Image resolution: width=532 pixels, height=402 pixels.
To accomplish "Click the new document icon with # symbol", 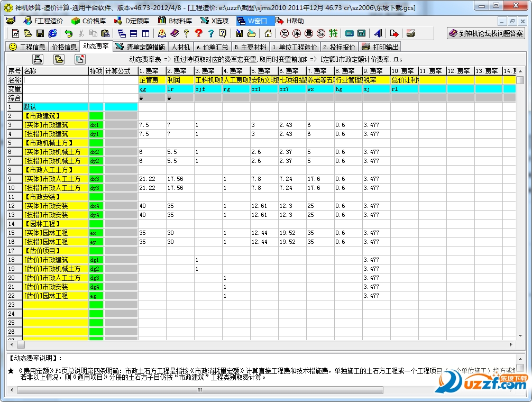I will [x=15, y=33].
